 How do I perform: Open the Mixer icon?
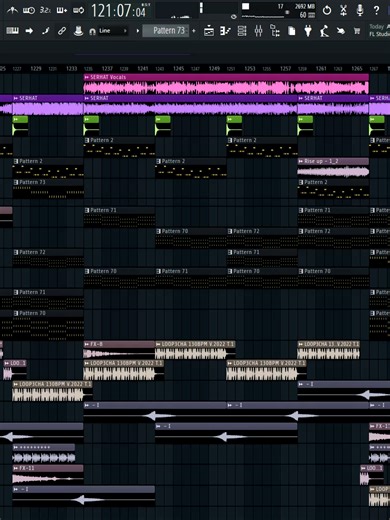[x=258, y=31]
